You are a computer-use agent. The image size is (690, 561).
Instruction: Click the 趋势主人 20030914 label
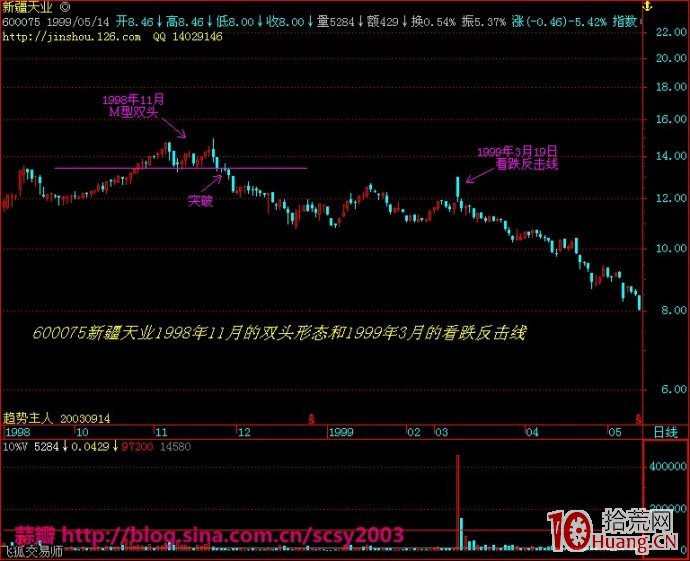coord(56,418)
